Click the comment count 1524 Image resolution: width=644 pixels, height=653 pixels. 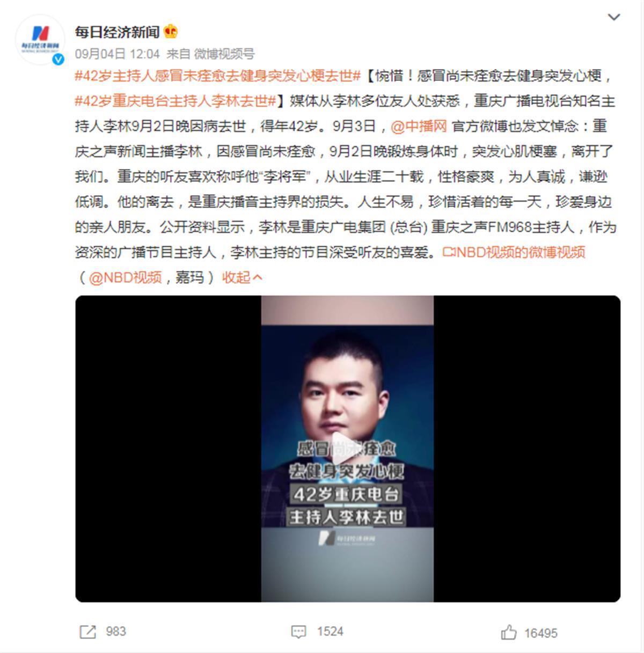pyautogui.click(x=330, y=632)
